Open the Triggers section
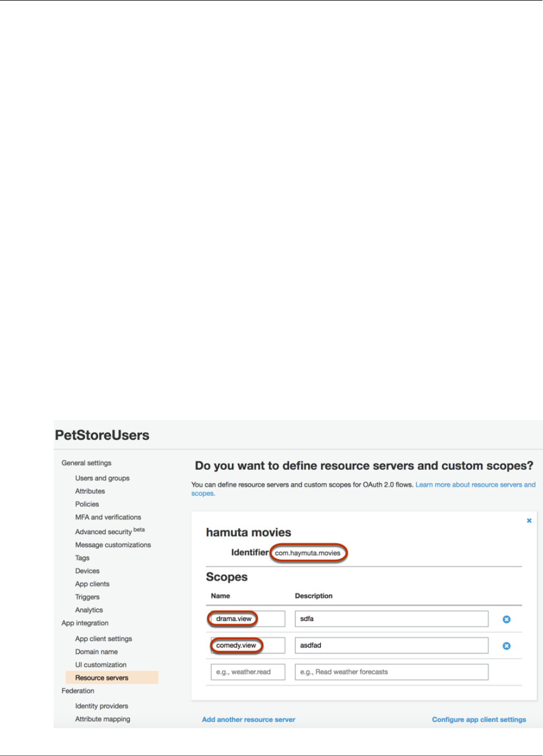This screenshot has width=543, height=756. (87, 597)
